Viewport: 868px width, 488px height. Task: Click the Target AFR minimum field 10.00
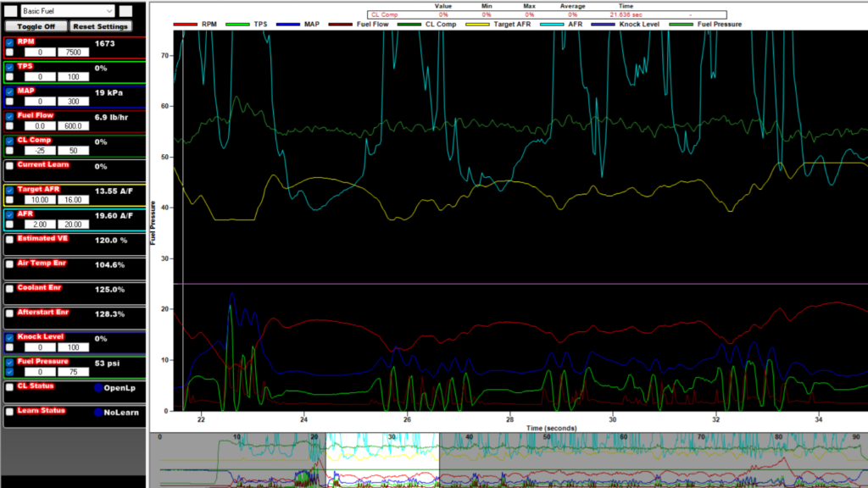[40, 200]
